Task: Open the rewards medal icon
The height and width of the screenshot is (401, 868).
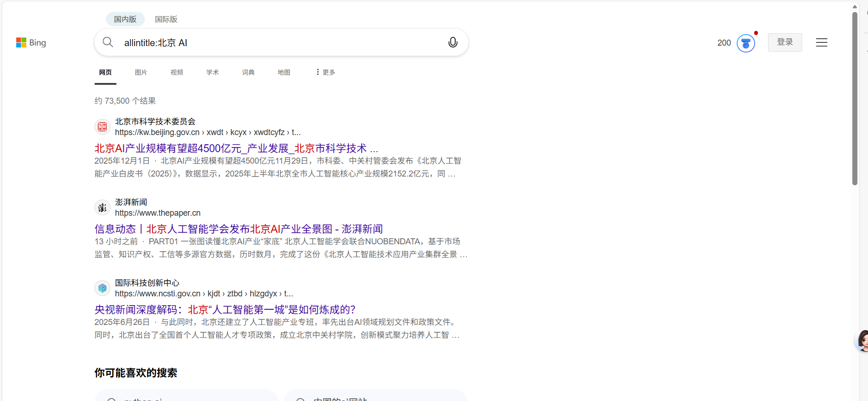Action: point(745,43)
